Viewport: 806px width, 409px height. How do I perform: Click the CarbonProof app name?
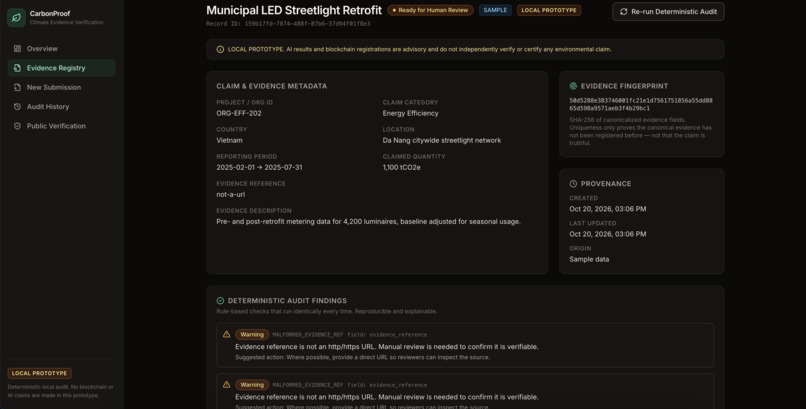[x=50, y=14]
